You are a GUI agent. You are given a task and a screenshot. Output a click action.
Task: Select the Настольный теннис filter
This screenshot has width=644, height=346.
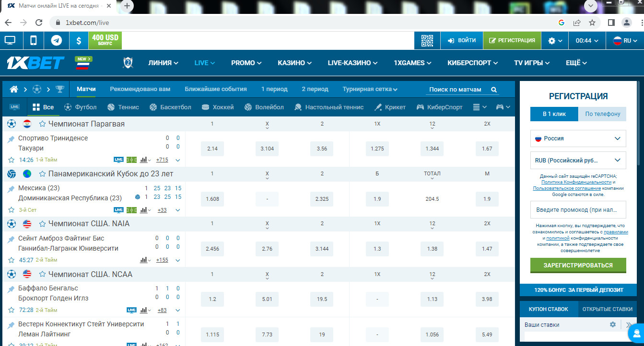pos(329,107)
